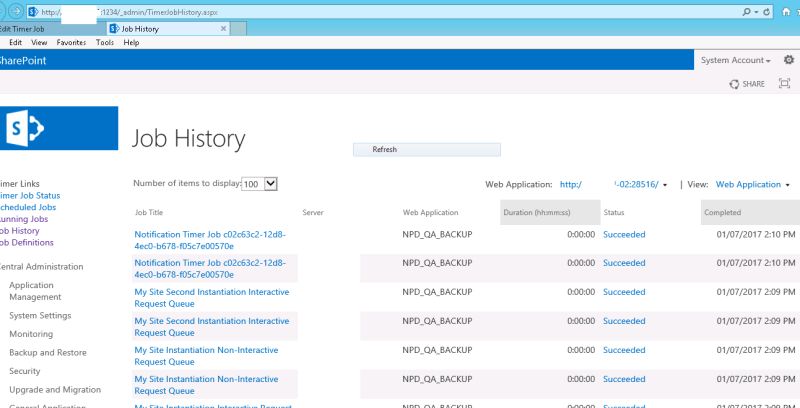Image resolution: width=800 pixels, height=408 pixels.
Task: Expand the System Account dropdown
Action: coord(735,60)
